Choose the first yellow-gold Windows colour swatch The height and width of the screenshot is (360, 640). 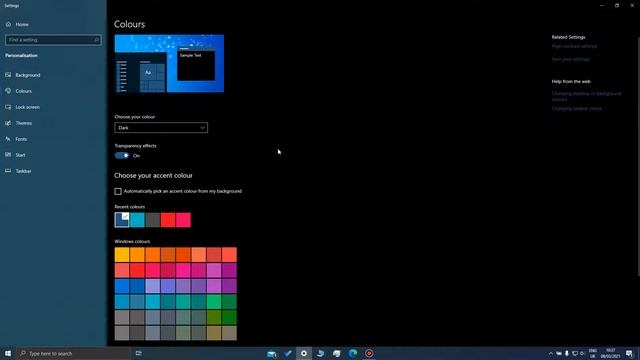pos(122,255)
